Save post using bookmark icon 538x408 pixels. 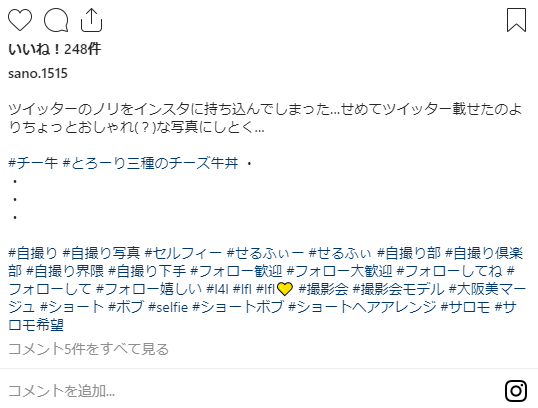(516, 20)
